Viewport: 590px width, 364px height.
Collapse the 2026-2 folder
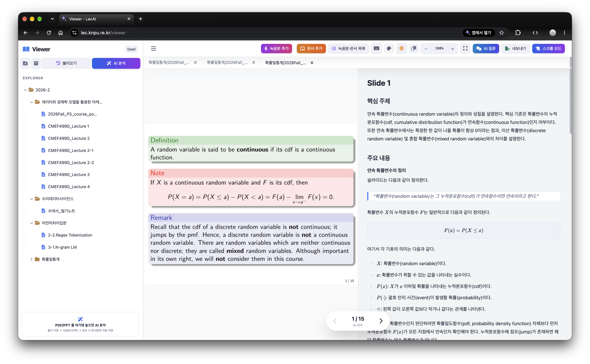click(x=25, y=90)
